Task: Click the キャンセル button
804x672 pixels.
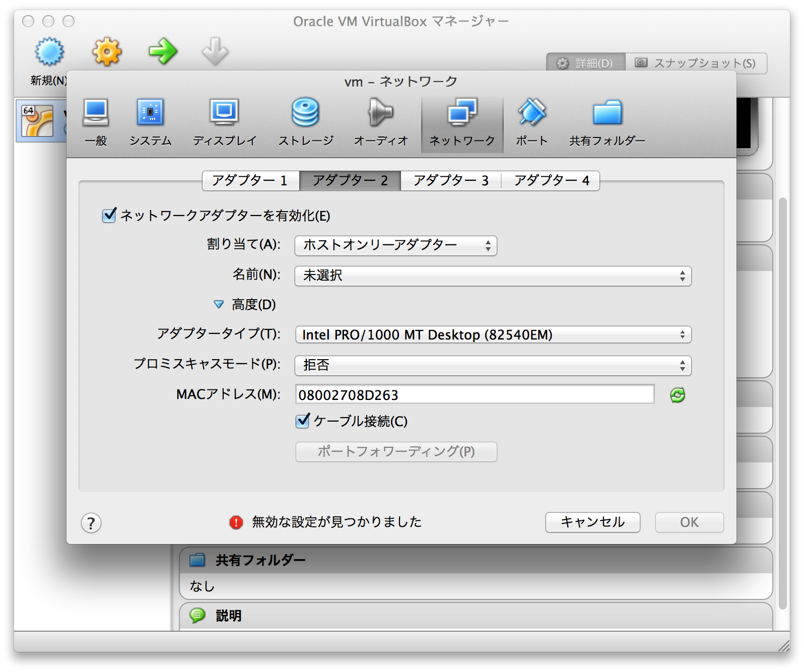Action: pyautogui.click(x=592, y=522)
